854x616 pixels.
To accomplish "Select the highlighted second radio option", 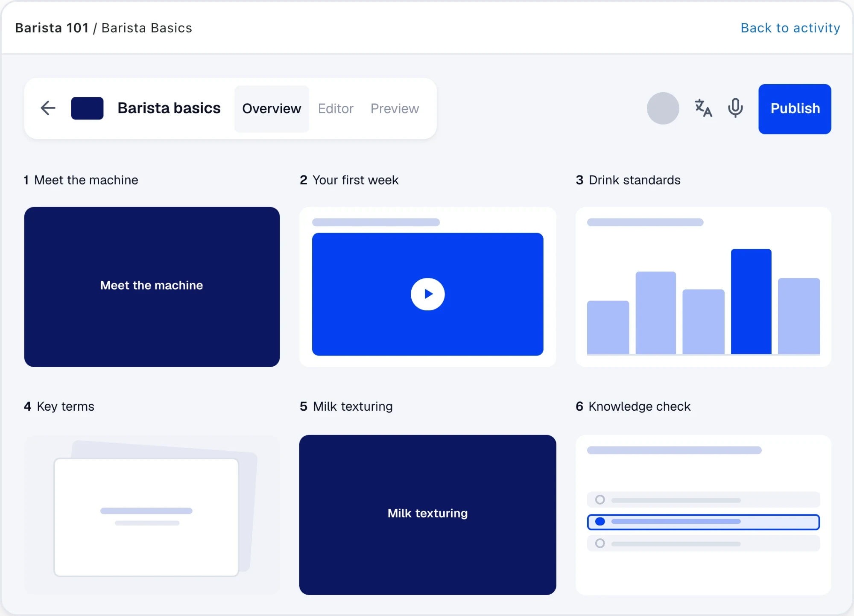I will pos(703,522).
